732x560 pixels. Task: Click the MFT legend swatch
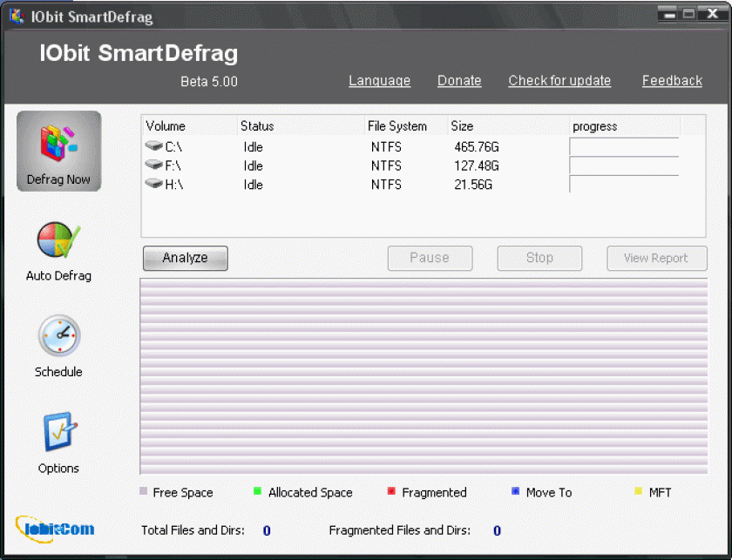click(x=638, y=491)
